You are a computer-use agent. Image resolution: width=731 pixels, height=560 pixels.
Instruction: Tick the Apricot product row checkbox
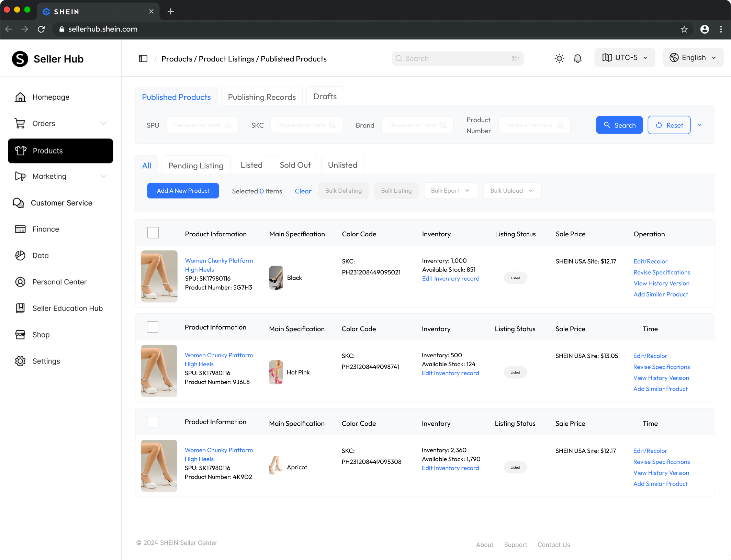(x=153, y=421)
